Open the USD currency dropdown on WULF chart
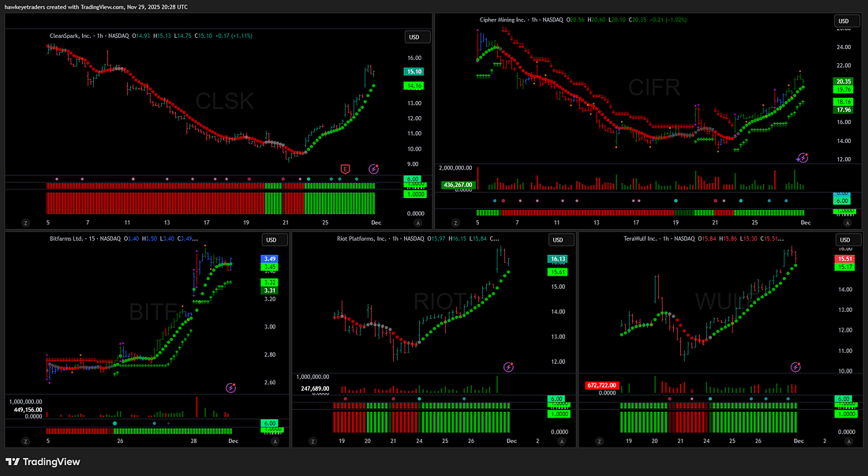 tap(848, 240)
